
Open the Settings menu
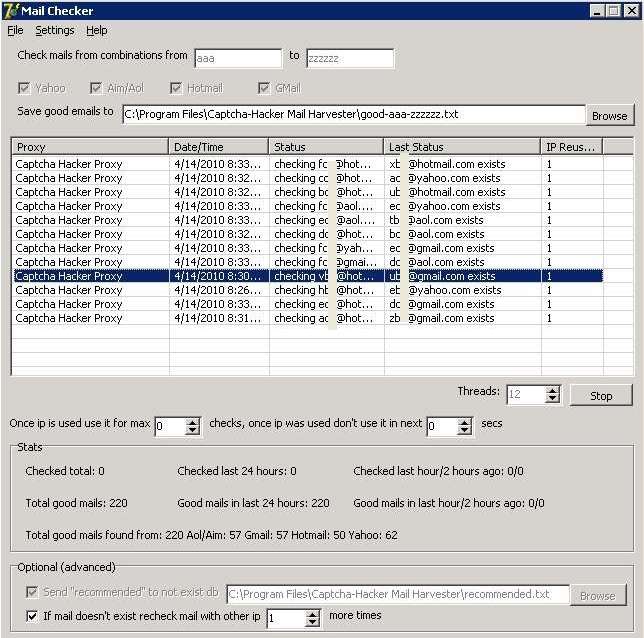click(x=55, y=30)
